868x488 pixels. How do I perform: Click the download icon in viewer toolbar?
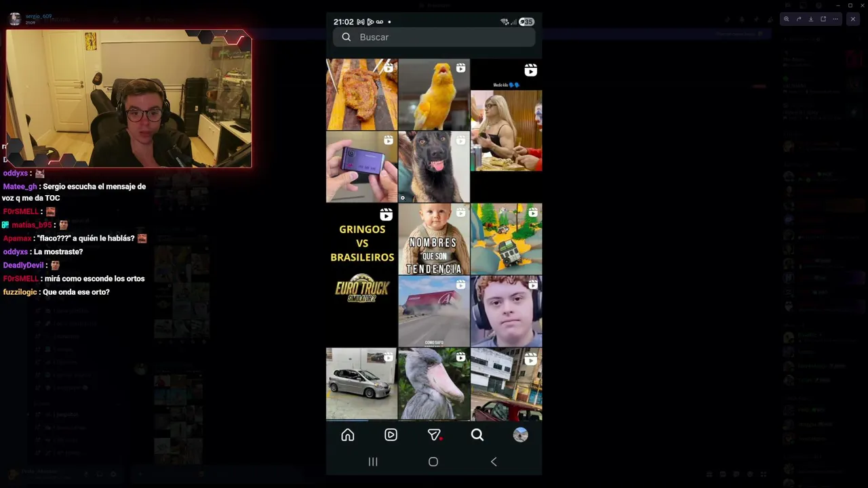coord(811,19)
